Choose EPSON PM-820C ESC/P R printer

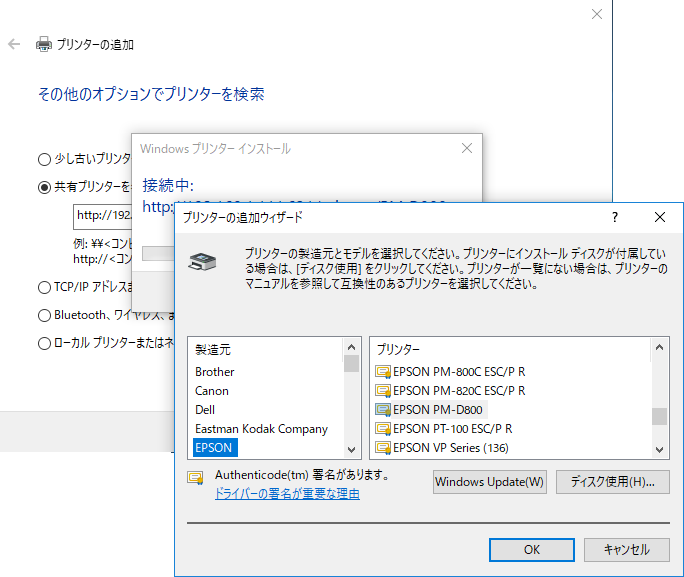459,391
